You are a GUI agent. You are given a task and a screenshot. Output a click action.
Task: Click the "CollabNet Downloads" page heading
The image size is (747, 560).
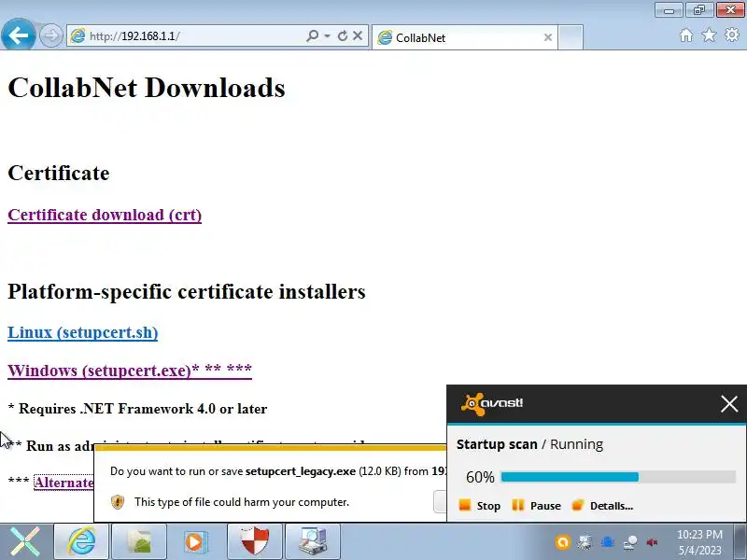click(x=147, y=88)
